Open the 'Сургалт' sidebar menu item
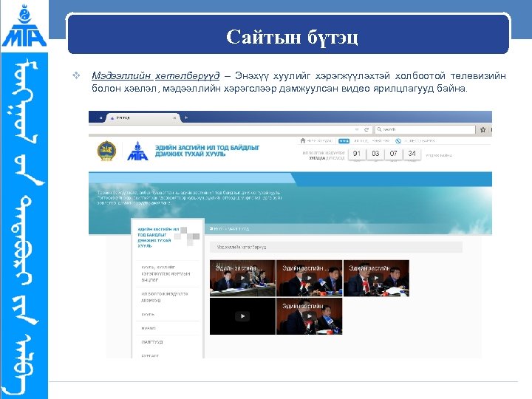Viewport: 532px width, 399px height. pyautogui.click(x=150, y=356)
